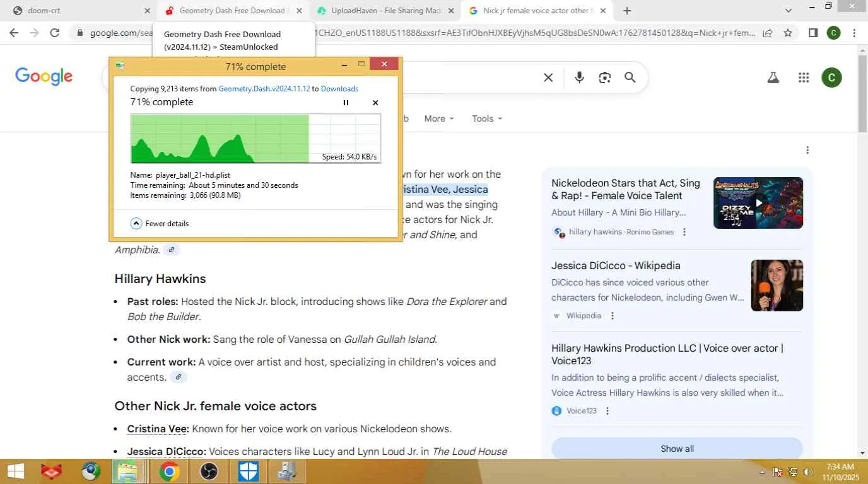Viewport: 868px width, 484px height.
Task: Open the Google apps grid
Action: (804, 78)
